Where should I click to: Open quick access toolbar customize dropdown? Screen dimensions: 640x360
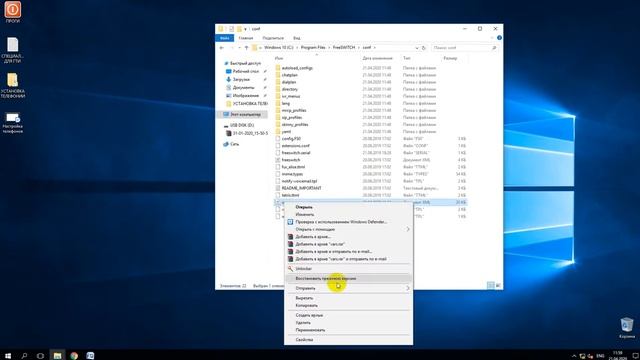(245, 29)
